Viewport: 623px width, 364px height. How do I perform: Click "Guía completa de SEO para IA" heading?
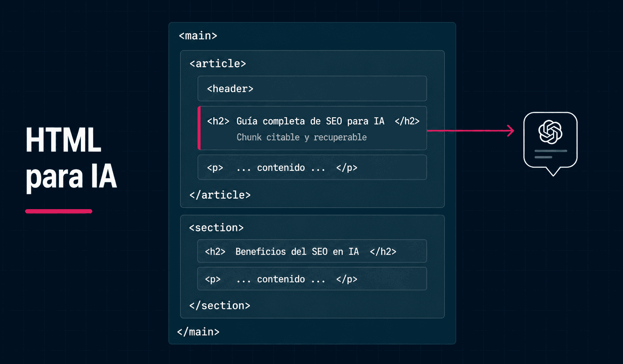point(310,121)
